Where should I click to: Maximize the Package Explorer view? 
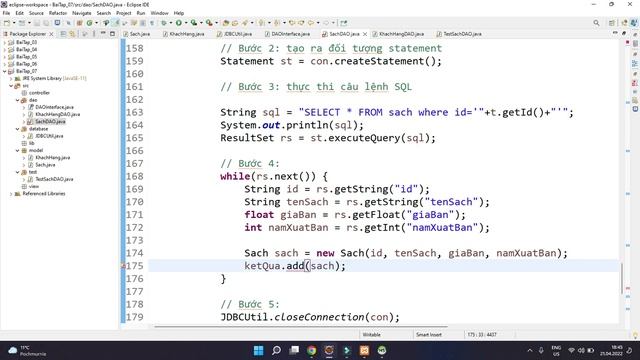pos(112,34)
